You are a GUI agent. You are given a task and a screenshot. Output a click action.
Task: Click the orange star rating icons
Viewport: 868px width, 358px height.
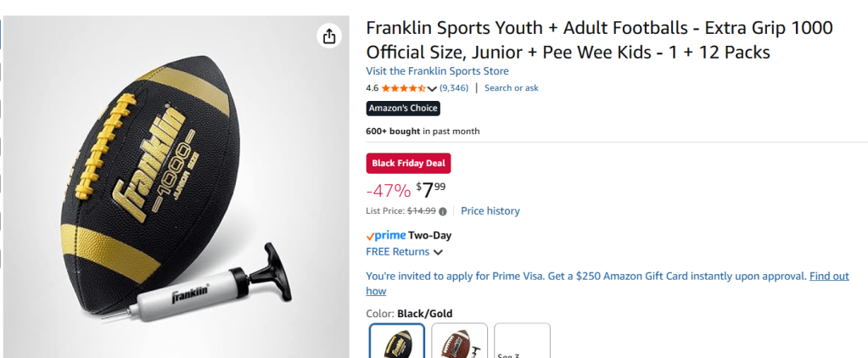click(404, 88)
